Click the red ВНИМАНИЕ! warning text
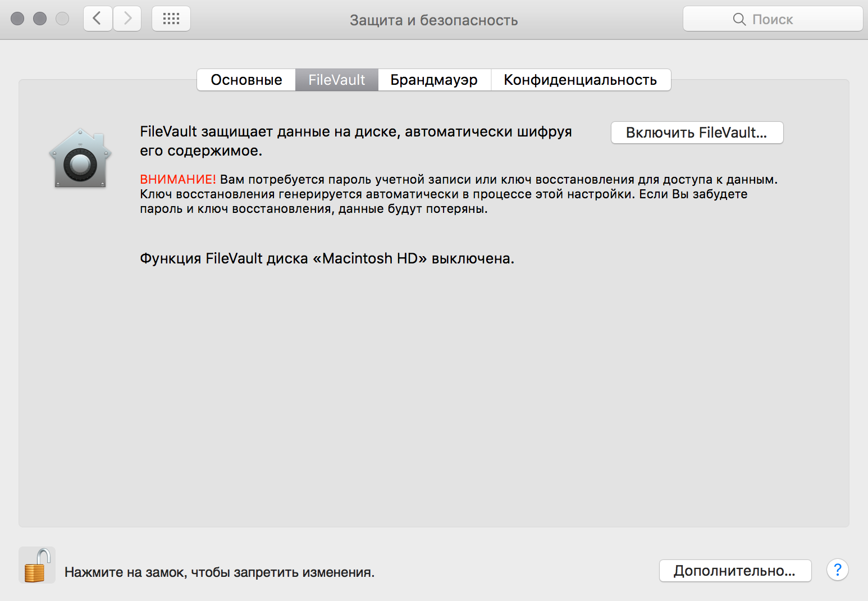The image size is (868, 601). pyautogui.click(x=178, y=180)
